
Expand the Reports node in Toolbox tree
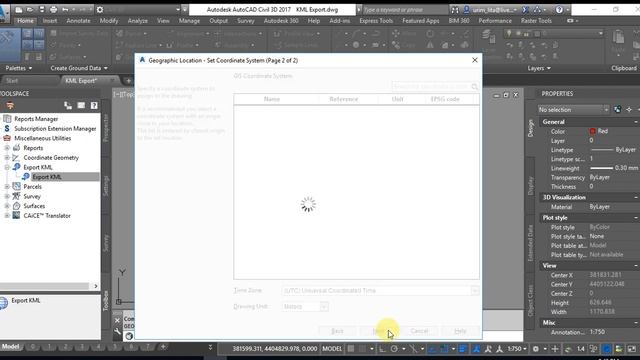[7, 148]
